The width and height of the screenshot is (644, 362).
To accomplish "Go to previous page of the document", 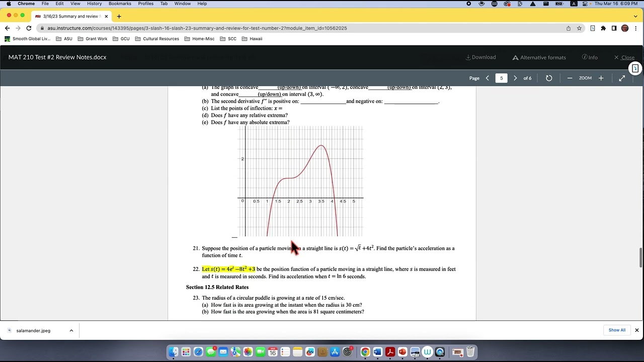I will (487, 78).
